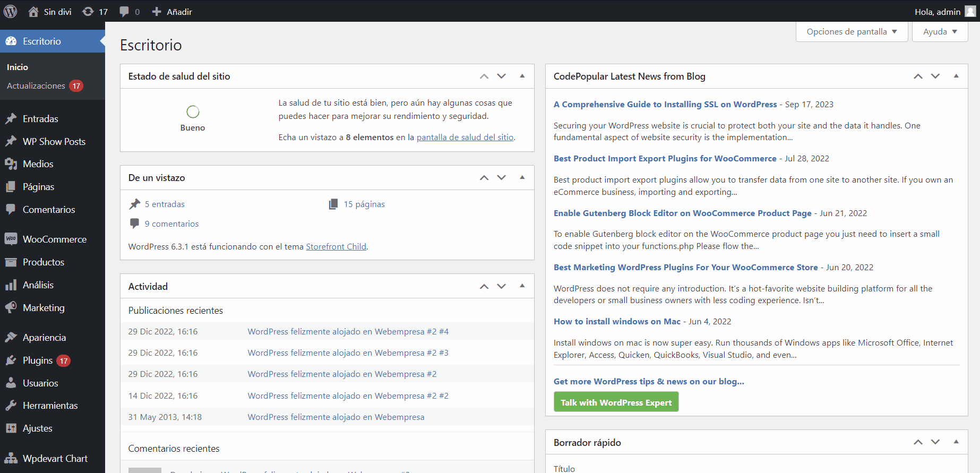
Task: Go to the Productos menu item
Action: click(44, 262)
